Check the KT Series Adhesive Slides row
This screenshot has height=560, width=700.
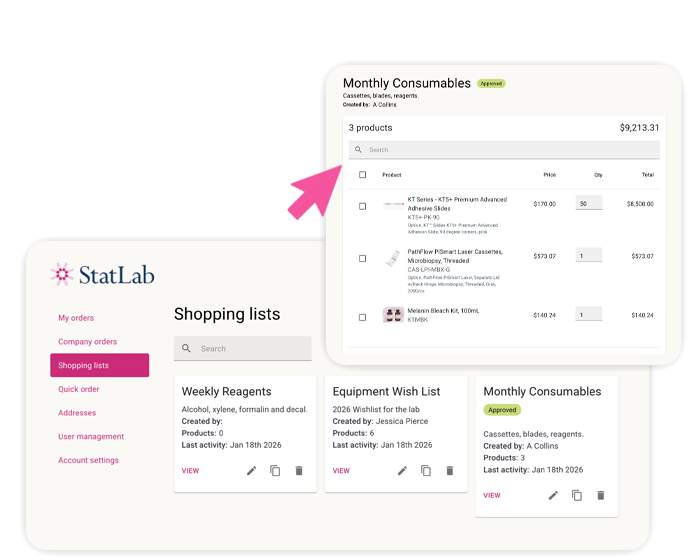[x=362, y=206]
